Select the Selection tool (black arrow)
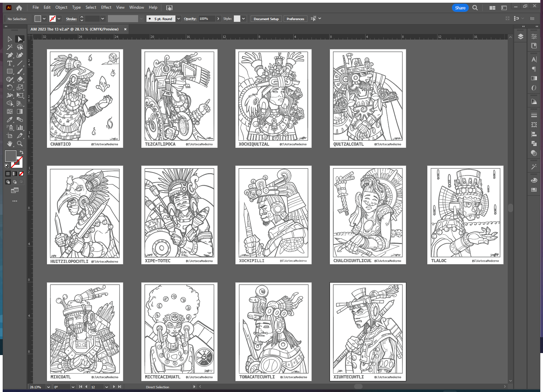Image resolution: width=543 pixels, height=392 pixels. click(10, 39)
